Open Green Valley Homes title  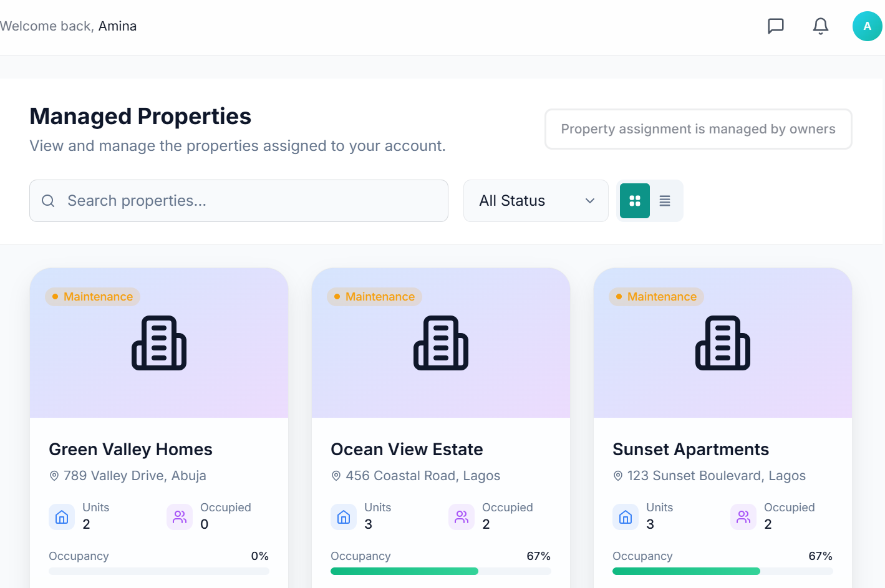(x=130, y=450)
